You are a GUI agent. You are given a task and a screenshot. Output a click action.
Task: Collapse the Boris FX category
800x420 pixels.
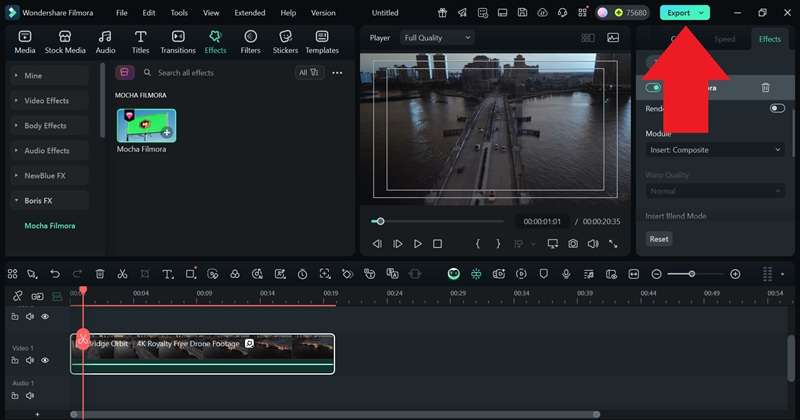[x=49, y=201]
